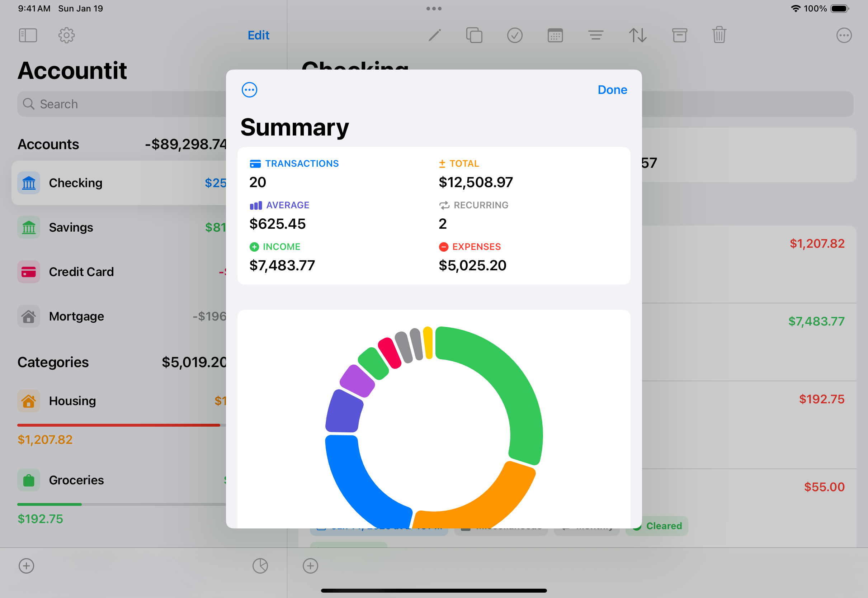
Task: Click the checkmark circle toolbar icon
Action: 515,35
